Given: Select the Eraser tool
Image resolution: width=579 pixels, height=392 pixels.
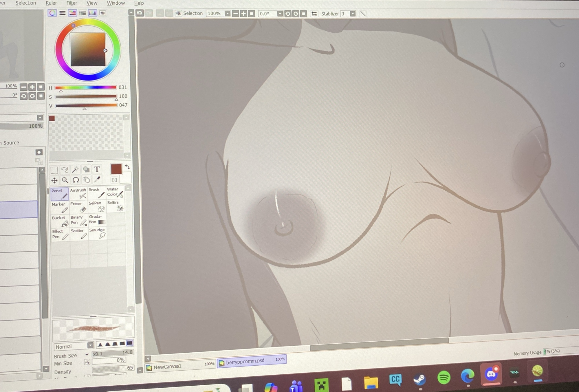Looking at the screenshot, I should pos(78,207).
